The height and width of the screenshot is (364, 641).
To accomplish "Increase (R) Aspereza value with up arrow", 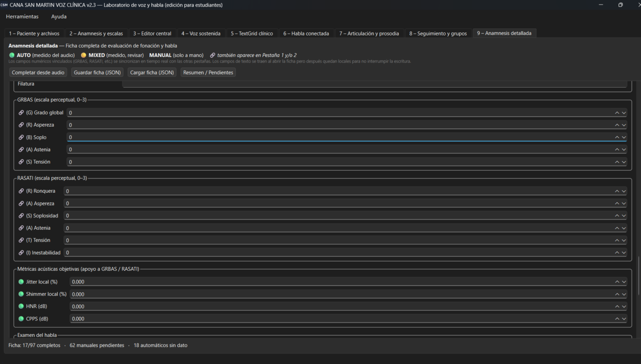I will tap(617, 125).
